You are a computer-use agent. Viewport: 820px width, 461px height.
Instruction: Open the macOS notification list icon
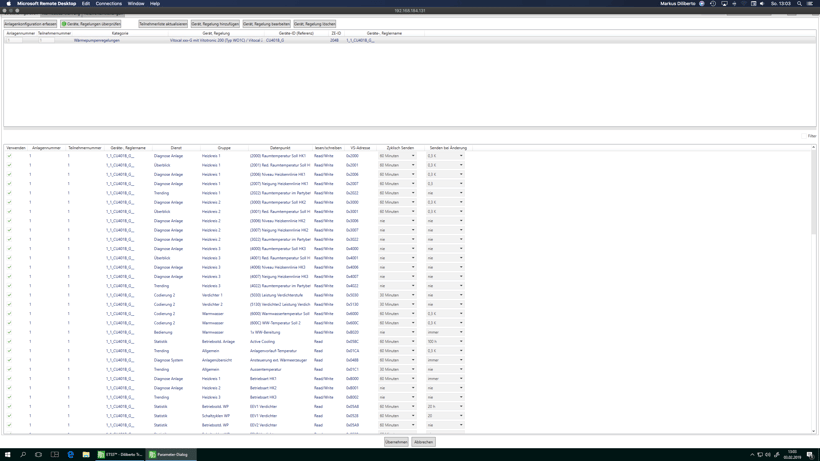pos(810,4)
